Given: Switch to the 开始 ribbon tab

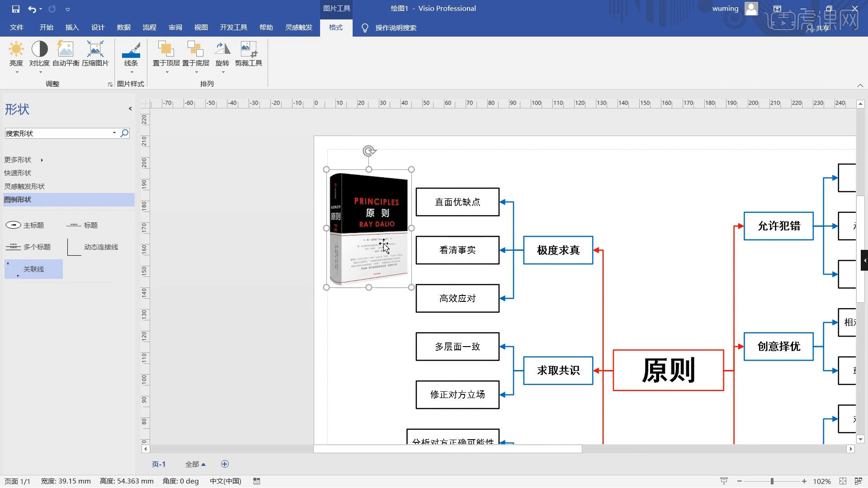Looking at the screenshot, I should [x=46, y=28].
